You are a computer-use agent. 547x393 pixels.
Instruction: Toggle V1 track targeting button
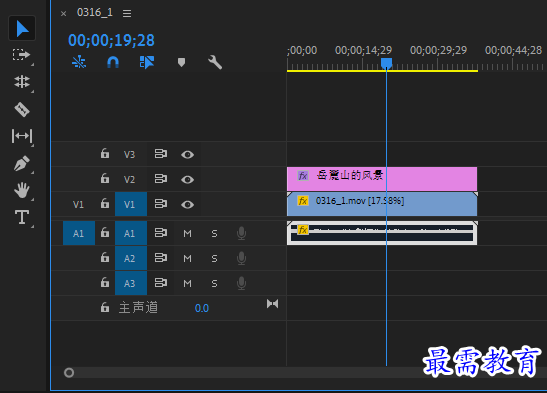coord(131,204)
